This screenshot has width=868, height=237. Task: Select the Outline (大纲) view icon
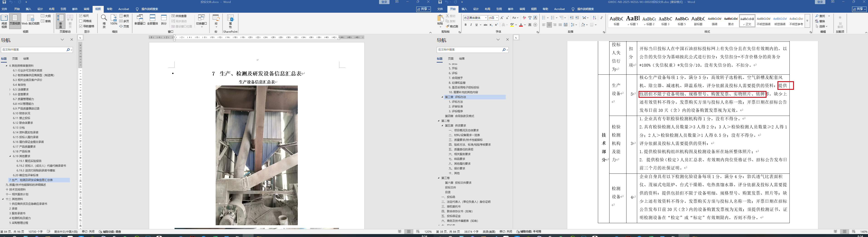tap(46, 16)
